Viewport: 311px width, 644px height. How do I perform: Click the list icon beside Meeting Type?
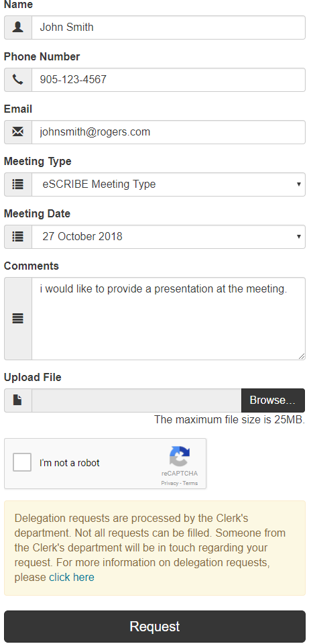pos(17,184)
